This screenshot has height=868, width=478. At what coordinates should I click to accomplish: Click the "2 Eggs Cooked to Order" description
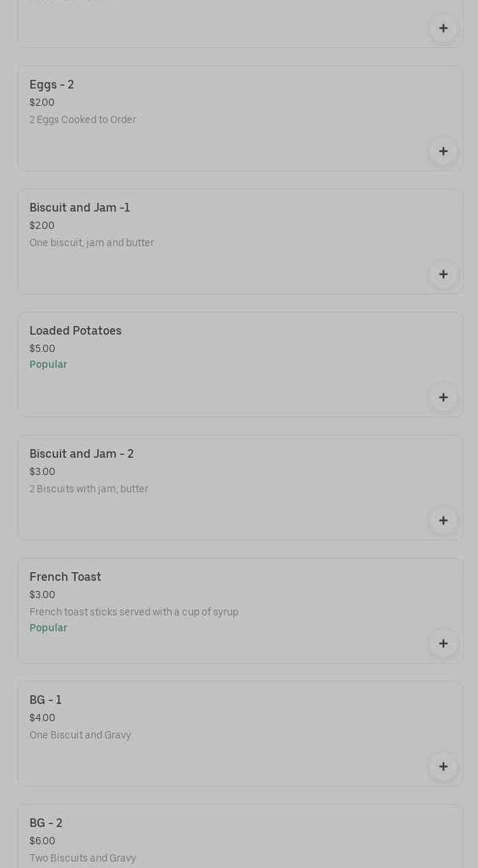click(x=83, y=119)
